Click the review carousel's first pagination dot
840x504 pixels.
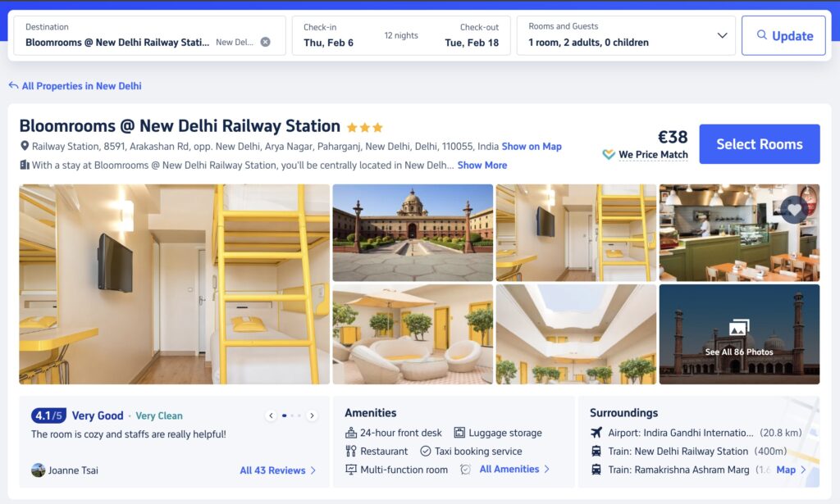(x=285, y=415)
